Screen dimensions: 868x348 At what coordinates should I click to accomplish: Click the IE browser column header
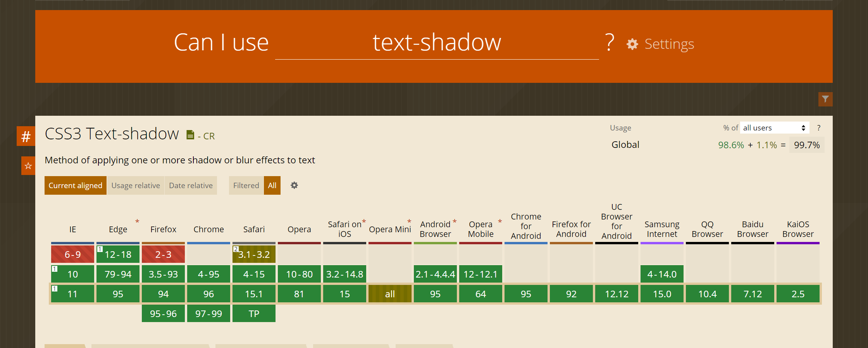(x=72, y=229)
